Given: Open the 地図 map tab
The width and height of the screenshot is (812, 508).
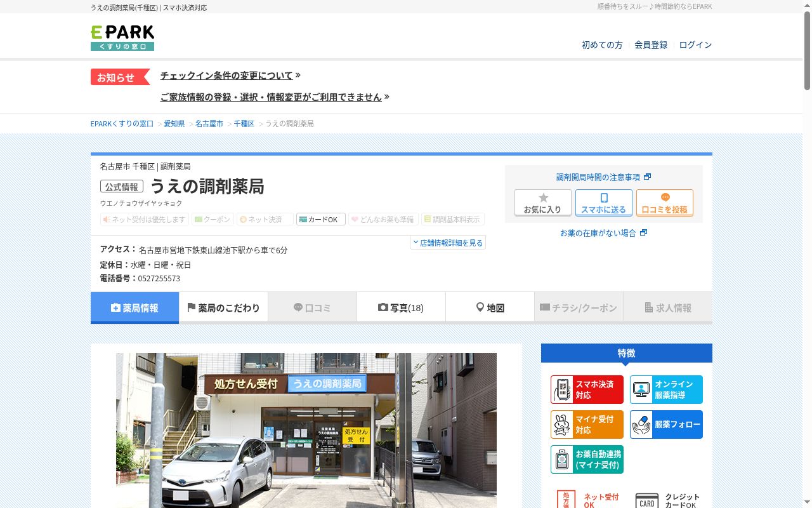Looking at the screenshot, I should (490, 308).
